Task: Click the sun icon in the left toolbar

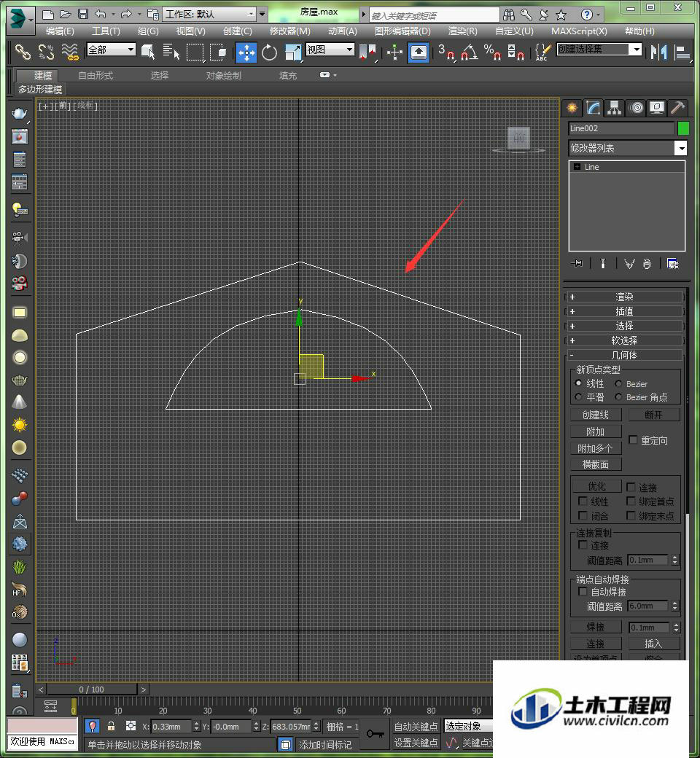Action: pos(20,425)
